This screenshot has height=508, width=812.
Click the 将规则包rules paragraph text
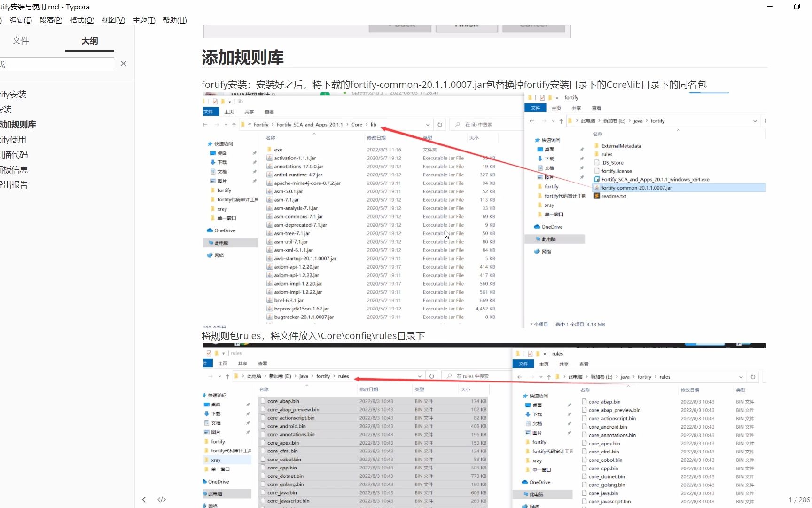point(313,336)
